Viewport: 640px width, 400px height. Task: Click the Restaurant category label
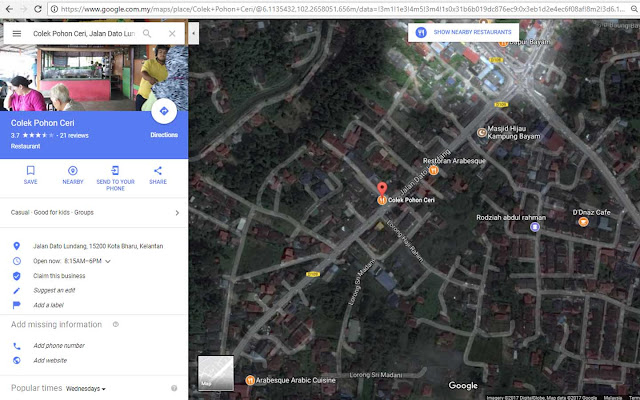(x=25, y=146)
